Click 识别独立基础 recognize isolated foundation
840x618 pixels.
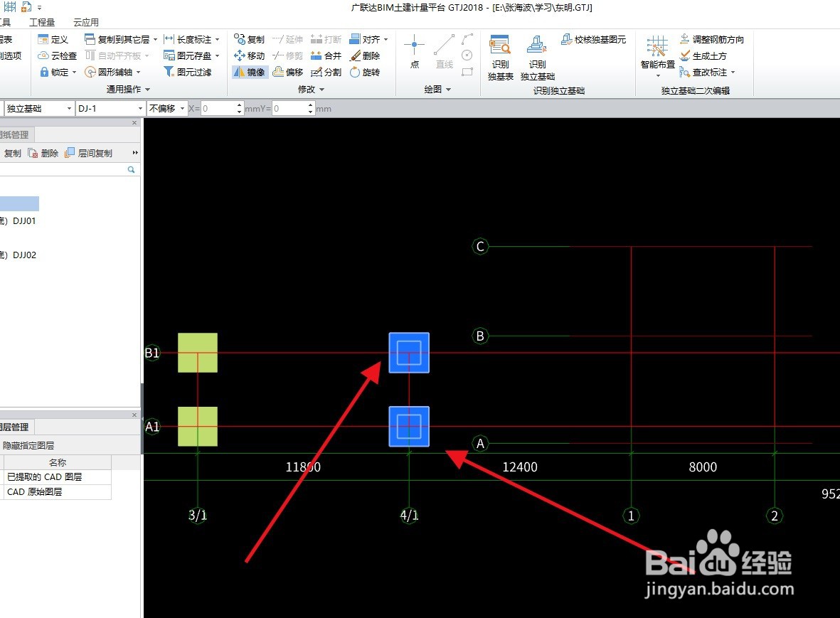[x=537, y=58]
